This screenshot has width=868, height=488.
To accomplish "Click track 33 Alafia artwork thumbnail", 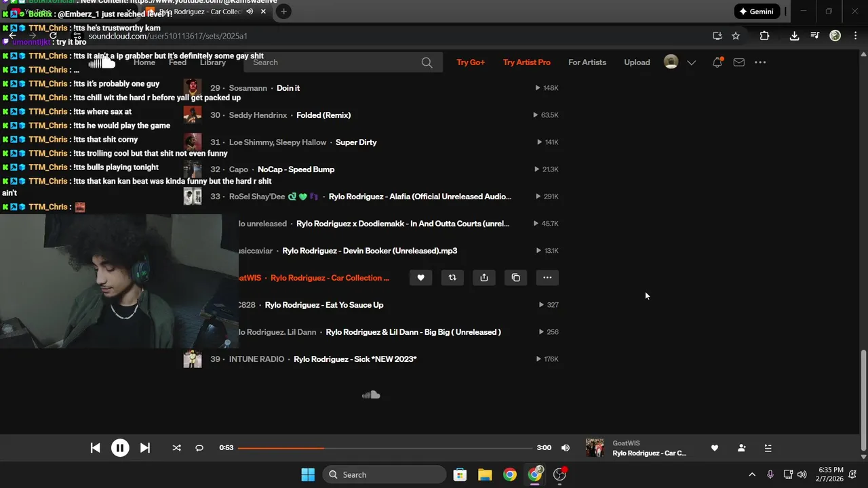I will point(193,197).
